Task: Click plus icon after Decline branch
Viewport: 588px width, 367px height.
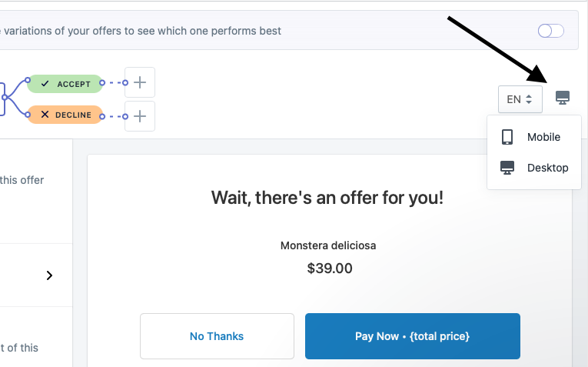Action: coord(140,116)
